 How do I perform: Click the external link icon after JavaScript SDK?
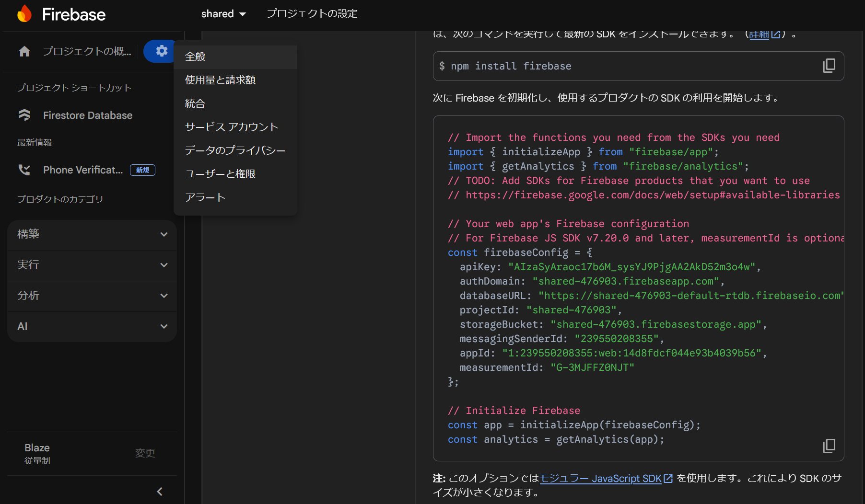[x=668, y=478]
